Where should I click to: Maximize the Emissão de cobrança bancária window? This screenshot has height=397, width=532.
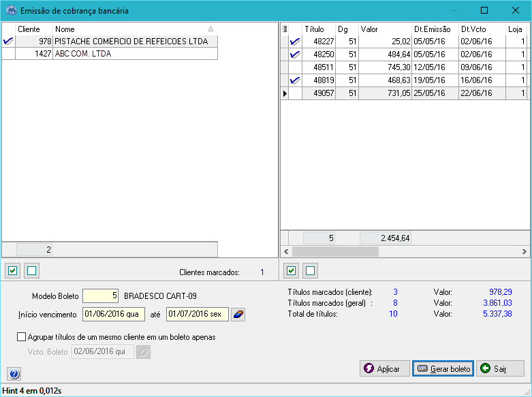484,10
